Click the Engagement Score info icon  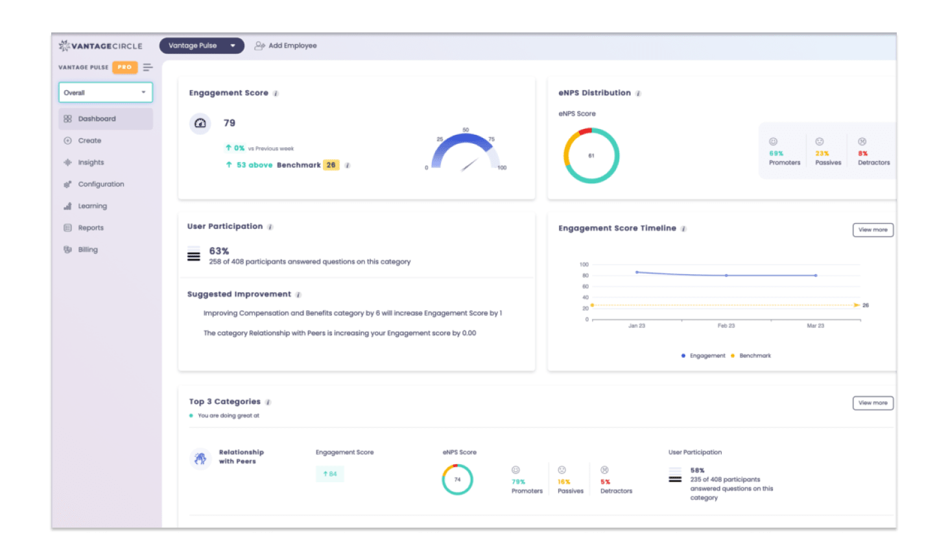[x=276, y=94]
